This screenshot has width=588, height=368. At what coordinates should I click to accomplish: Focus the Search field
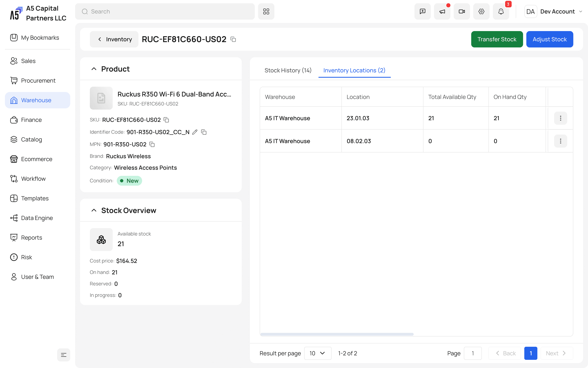[x=165, y=11]
